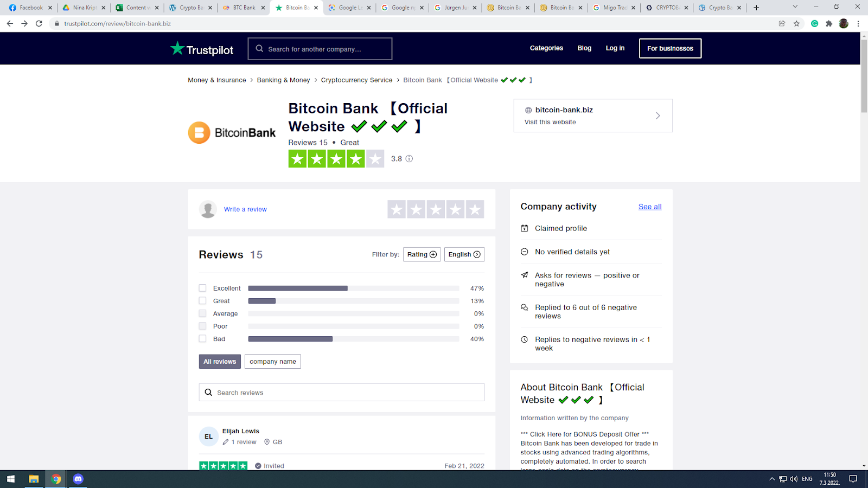Bookmark this page with the star icon
The height and width of the screenshot is (488, 868).
coord(796,23)
